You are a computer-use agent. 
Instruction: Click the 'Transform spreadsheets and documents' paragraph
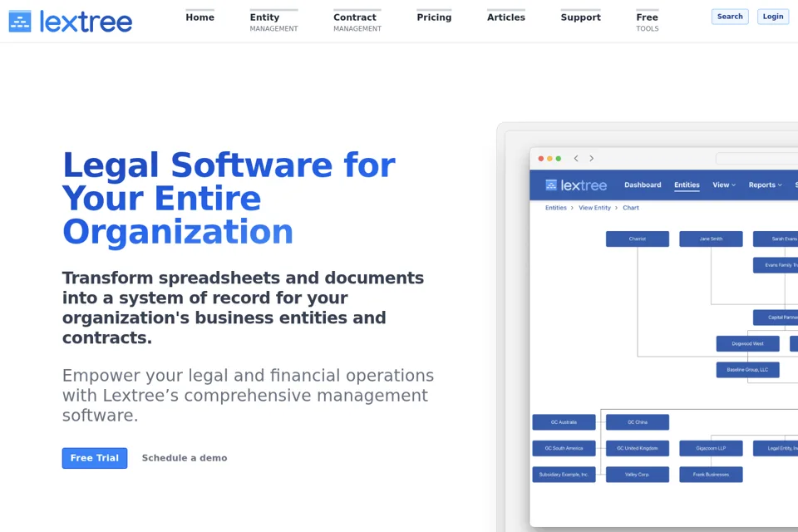click(x=243, y=308)
